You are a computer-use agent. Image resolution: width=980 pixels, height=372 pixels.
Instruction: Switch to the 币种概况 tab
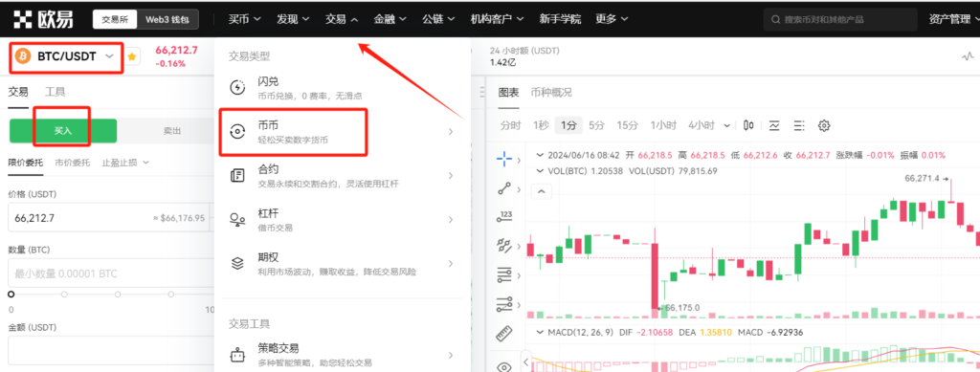tap(550, 93)
